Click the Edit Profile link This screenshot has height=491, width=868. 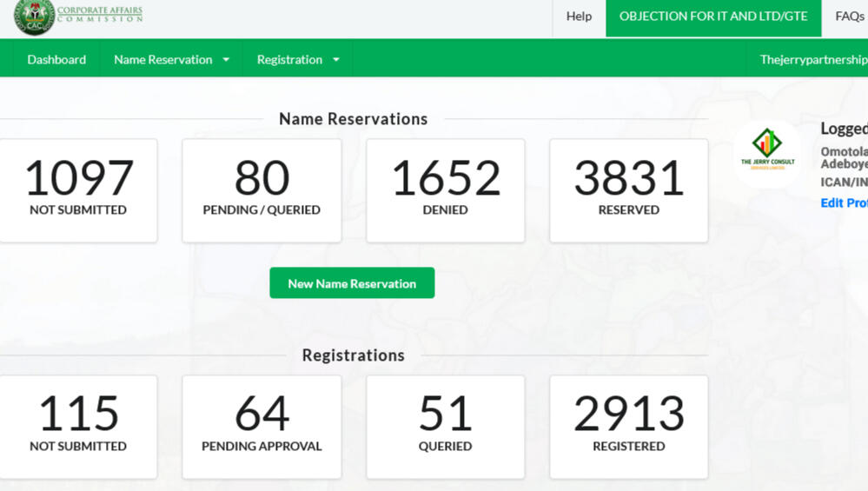[843, 202]
